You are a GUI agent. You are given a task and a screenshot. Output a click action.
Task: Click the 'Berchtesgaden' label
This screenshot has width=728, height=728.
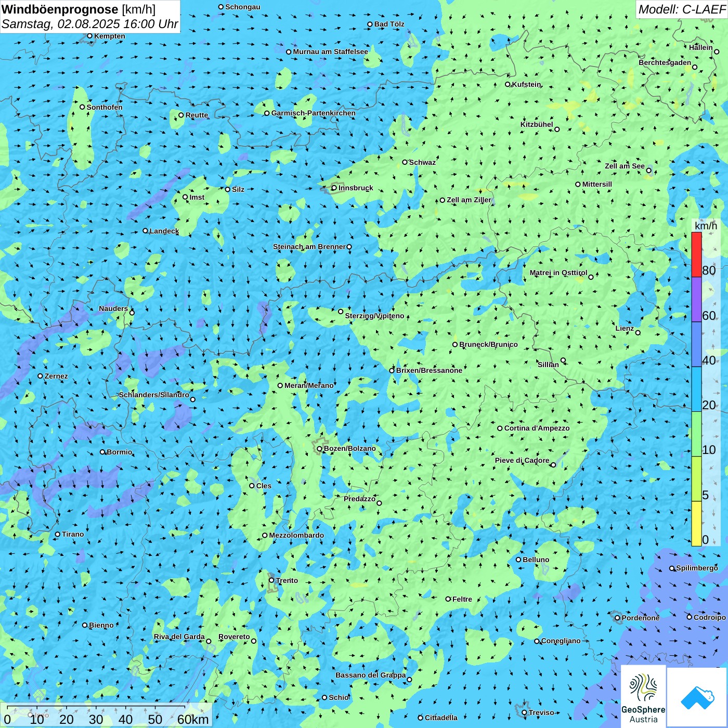(665, 62)
